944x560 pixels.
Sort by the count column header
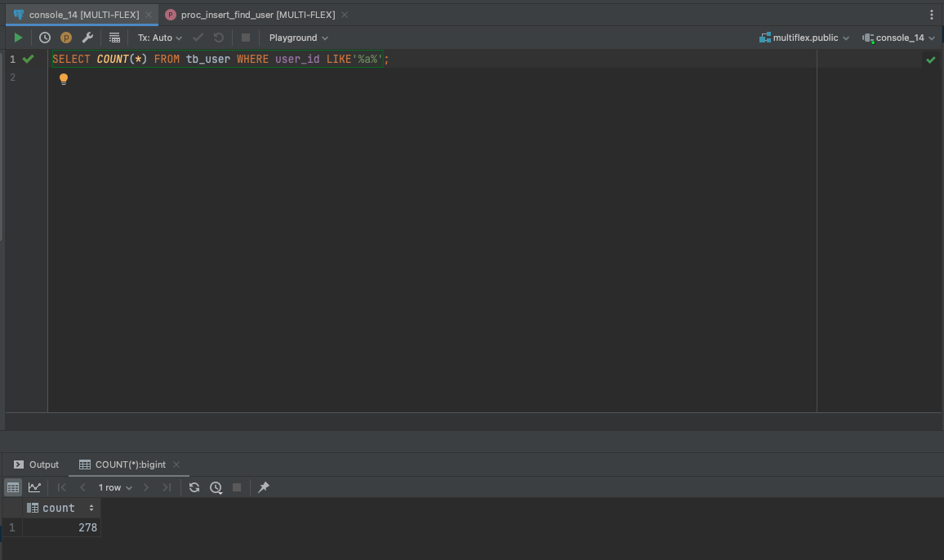pos(60,509)
